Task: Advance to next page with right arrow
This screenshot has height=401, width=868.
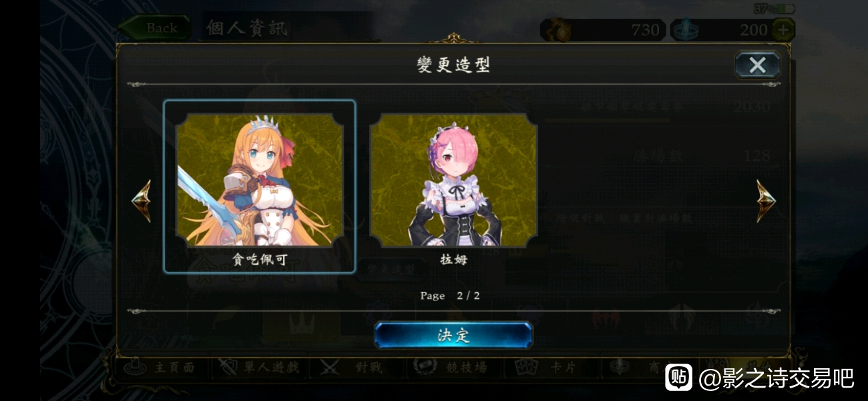Action: 767,200
